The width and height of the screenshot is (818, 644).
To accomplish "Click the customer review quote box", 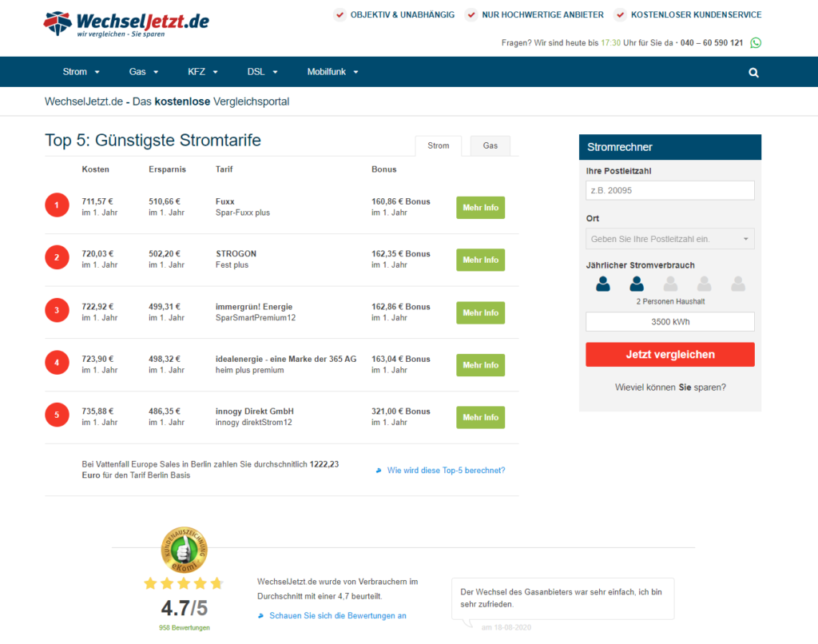I will (x=562, y=598).
